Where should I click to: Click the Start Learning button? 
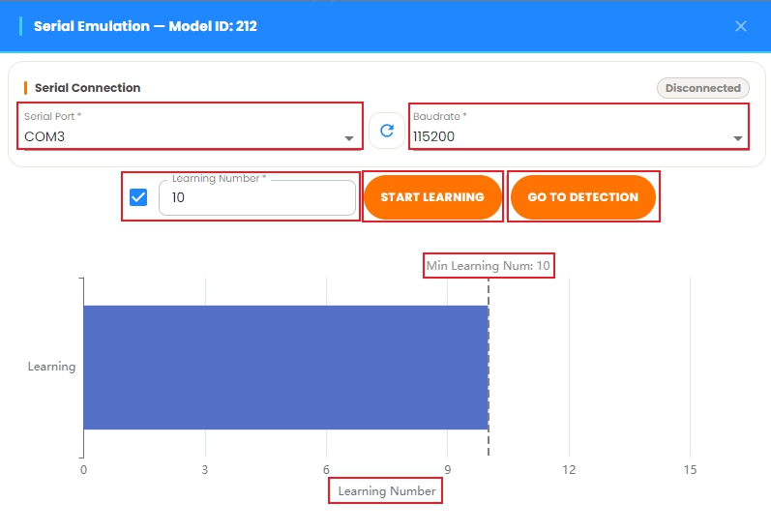pyautogui.click(x=432, y=197)
